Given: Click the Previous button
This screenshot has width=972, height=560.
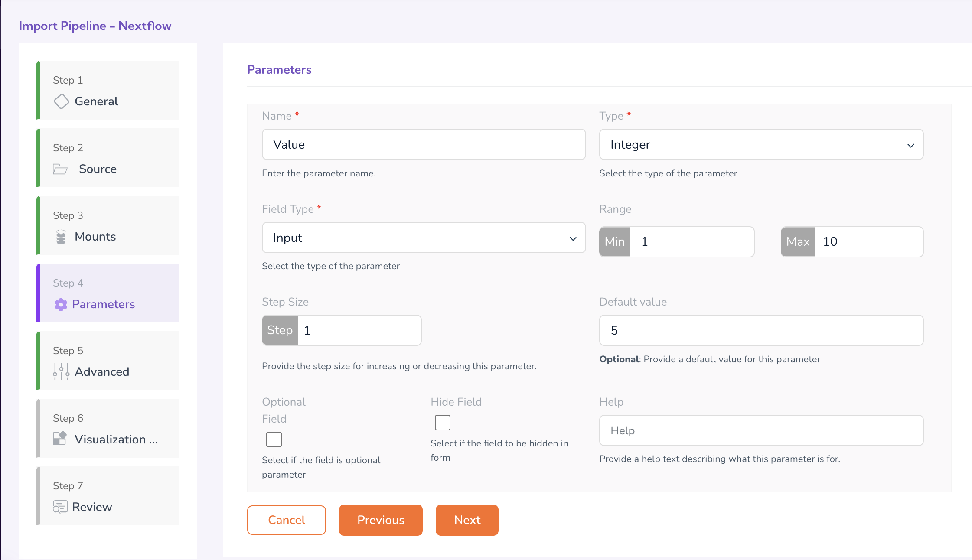Looking at the screenshot, I should coord(381,520).
